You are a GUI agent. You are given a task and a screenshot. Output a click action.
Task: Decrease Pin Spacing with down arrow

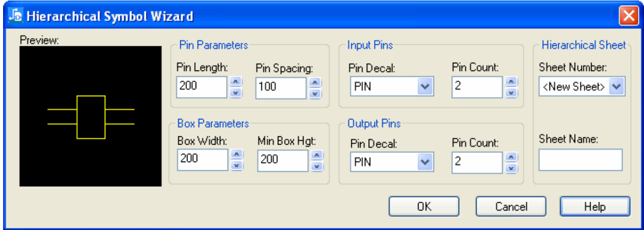[x=316, y=94]
